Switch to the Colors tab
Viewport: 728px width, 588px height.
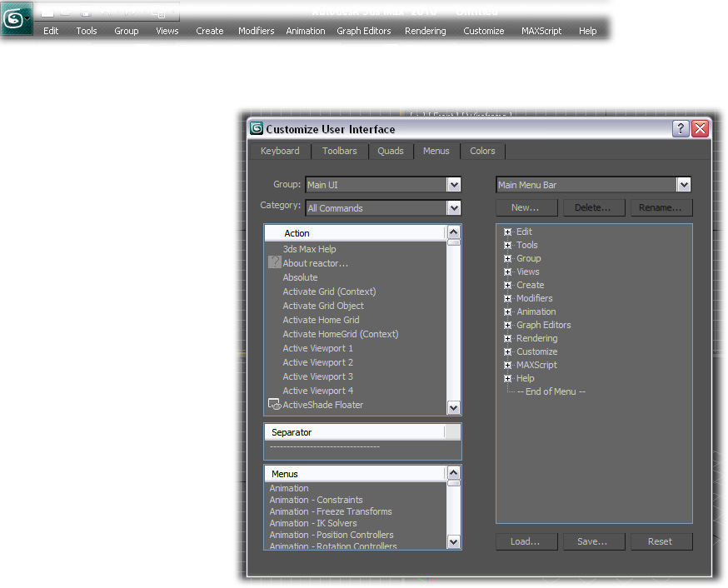[x=482, y=151]
